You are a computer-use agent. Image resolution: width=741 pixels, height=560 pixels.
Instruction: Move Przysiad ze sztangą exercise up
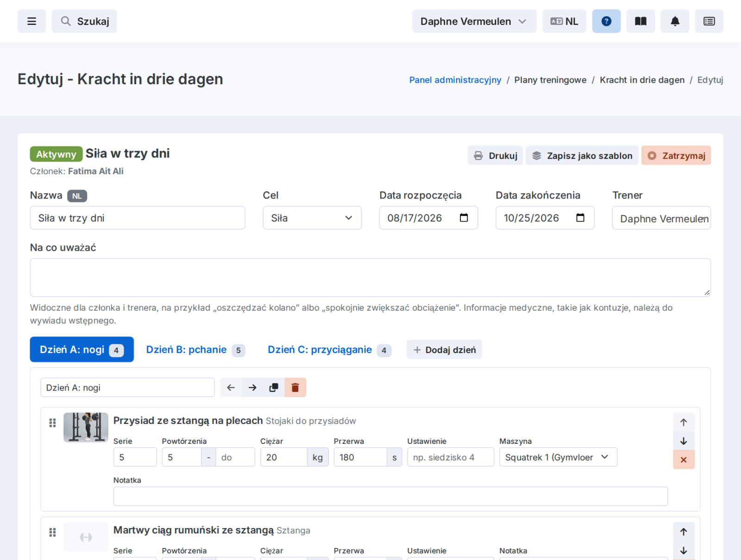(684, 422)
